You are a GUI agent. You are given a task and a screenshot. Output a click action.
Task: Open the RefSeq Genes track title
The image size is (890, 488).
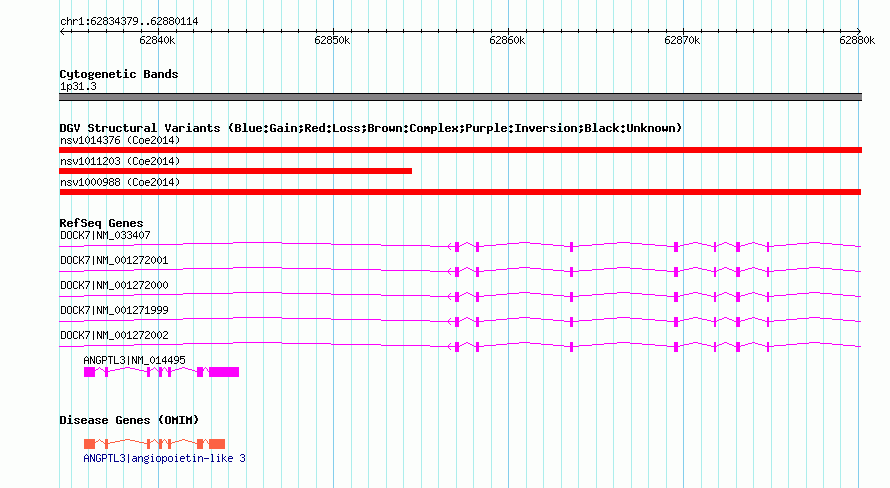pyautogui.click(x=101, y=223)
